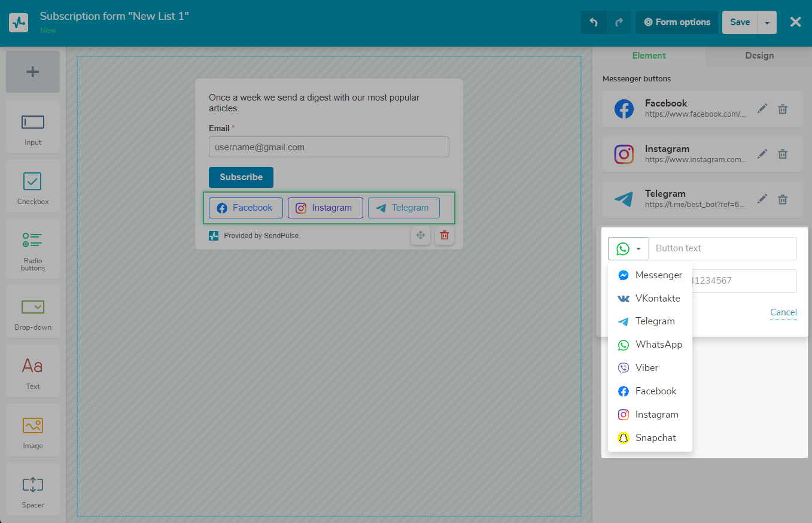This screenshot has height=523, width=812.
Task: Select Snapchat from the dropdown list
Action: pyautogui.click(x=650, y=438)
